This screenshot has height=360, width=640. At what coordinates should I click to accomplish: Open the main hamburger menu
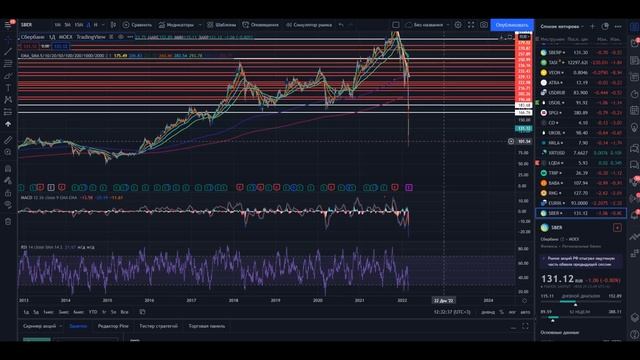(x=8, y=25)
